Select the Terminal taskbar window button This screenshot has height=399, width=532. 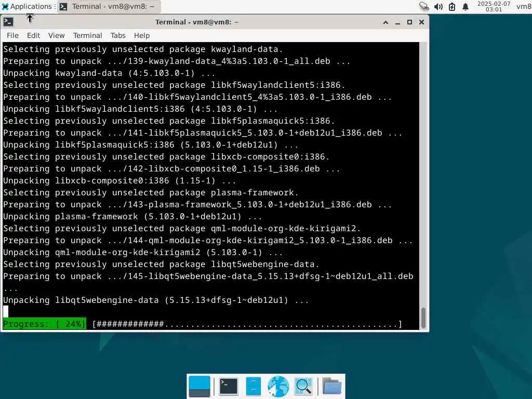pyautogui.click(x=109, y=6)
